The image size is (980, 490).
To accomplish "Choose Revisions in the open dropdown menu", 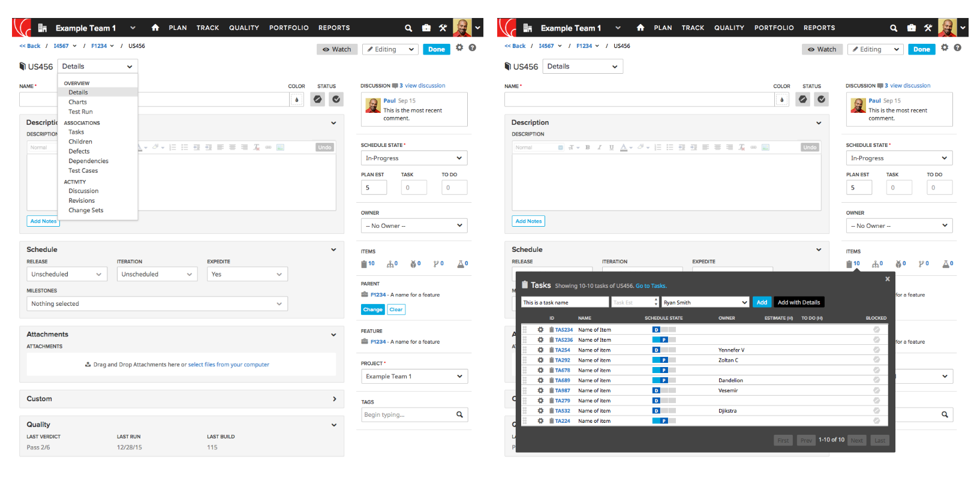I will point(82,201).
